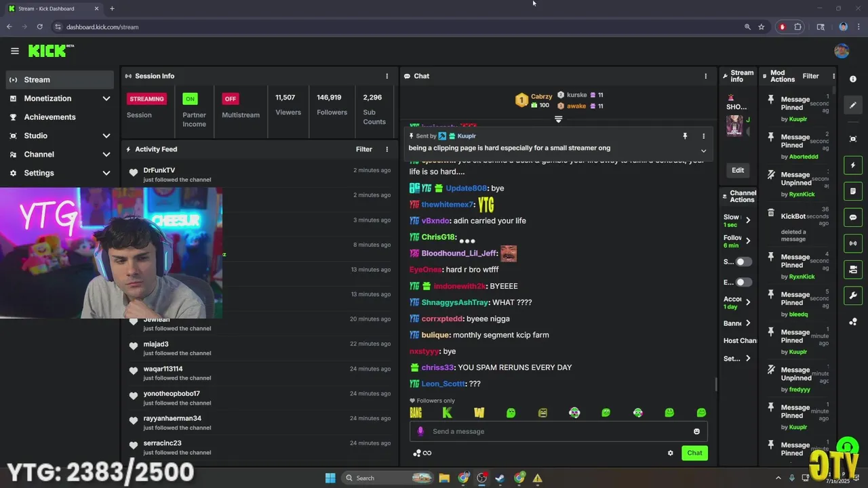This screenshot has height=488, width=868.
Task: Expand the Settings sidebar section
Action: [106, 173]
